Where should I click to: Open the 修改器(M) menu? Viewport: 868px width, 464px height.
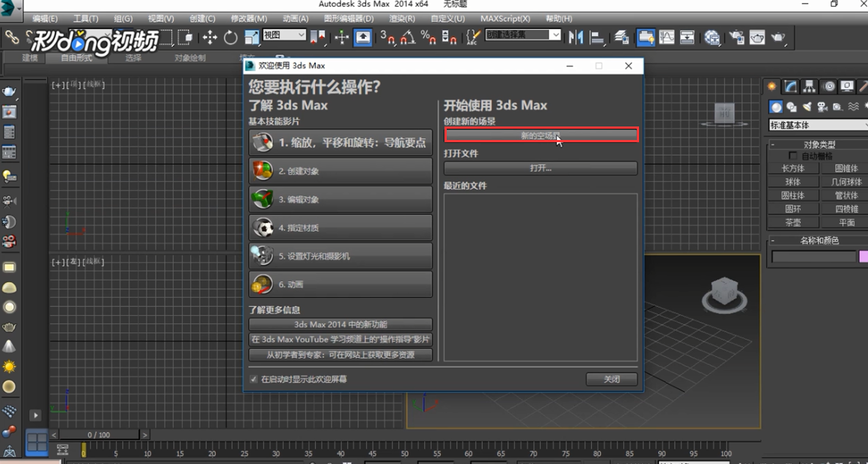[x=248, y=19]
